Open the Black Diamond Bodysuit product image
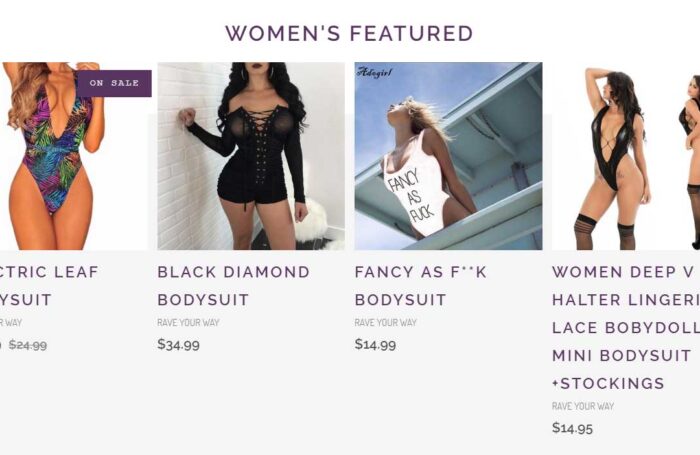This screenshot has height=455, width=700. 251,156
